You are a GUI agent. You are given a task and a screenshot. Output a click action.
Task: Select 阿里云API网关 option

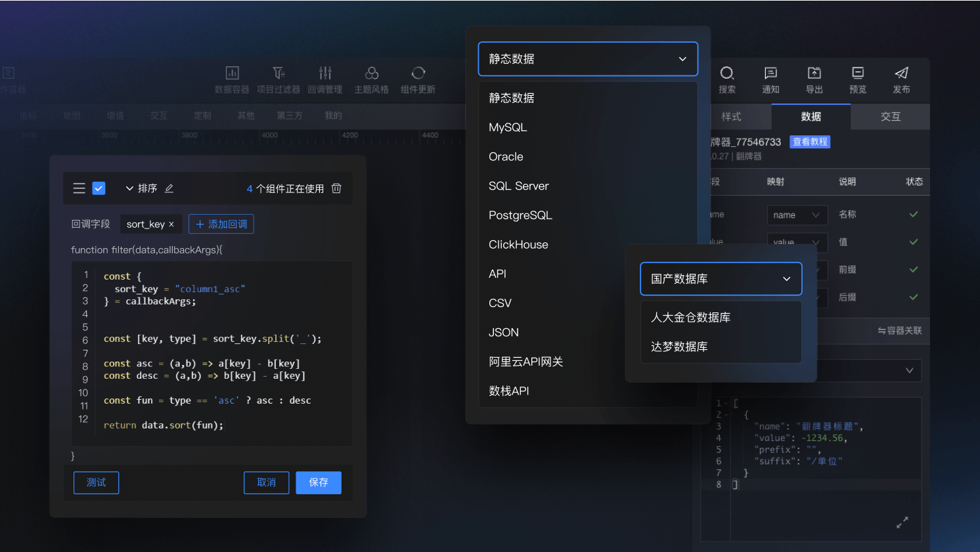552,362
